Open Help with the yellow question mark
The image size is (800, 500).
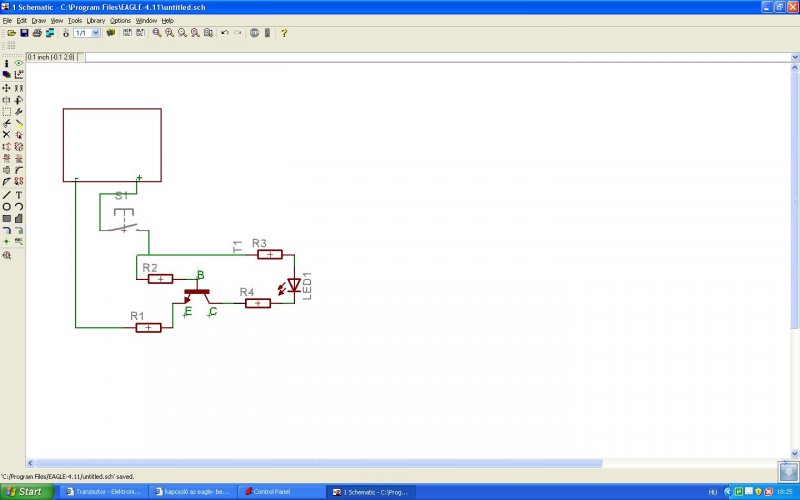pyautogui.click(x=284, y=33)
